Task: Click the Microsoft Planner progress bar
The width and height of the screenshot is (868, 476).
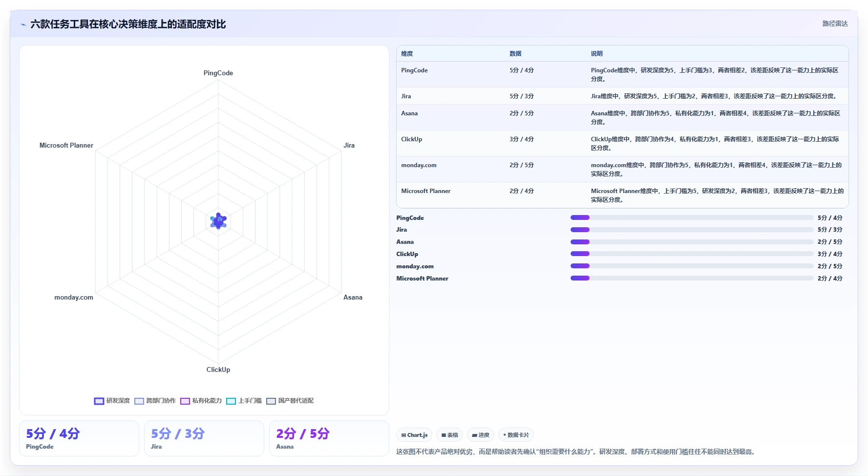Action: point(692,278)
